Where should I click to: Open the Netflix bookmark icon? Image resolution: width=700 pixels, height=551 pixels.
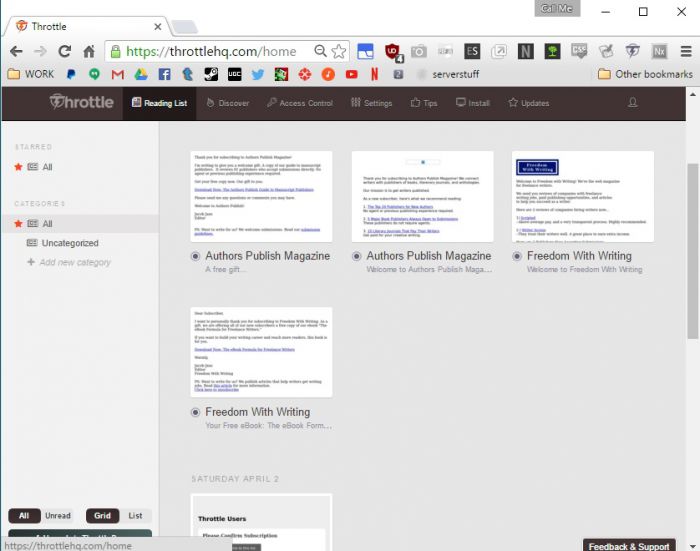click(x=374, y=74)
